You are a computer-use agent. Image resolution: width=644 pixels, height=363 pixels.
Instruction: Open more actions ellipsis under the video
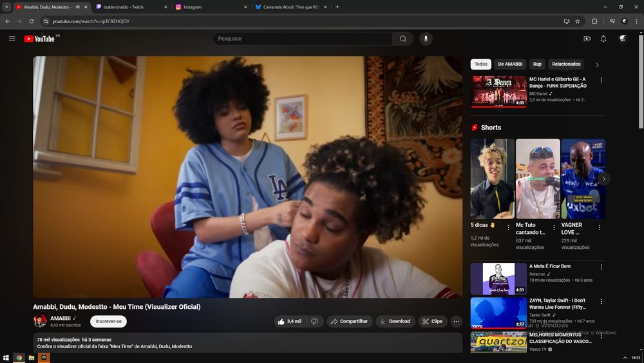457,322
